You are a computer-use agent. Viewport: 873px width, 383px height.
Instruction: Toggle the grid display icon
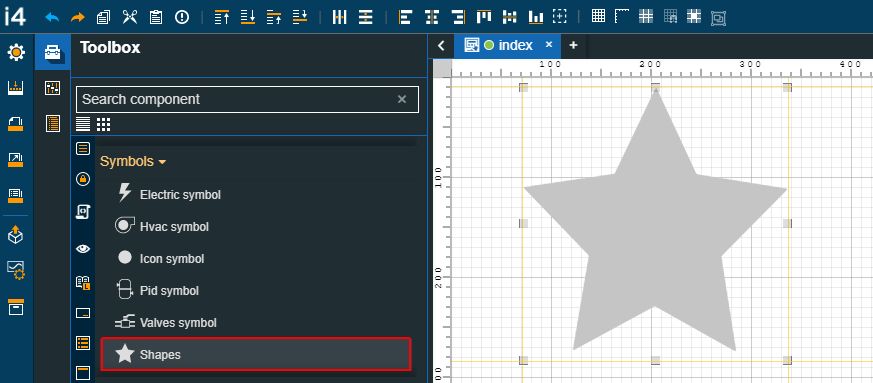pos(599,16)
